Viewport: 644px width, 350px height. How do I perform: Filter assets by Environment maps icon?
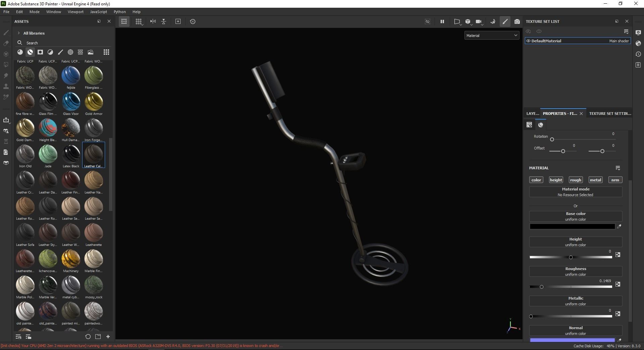coord(91,52)
